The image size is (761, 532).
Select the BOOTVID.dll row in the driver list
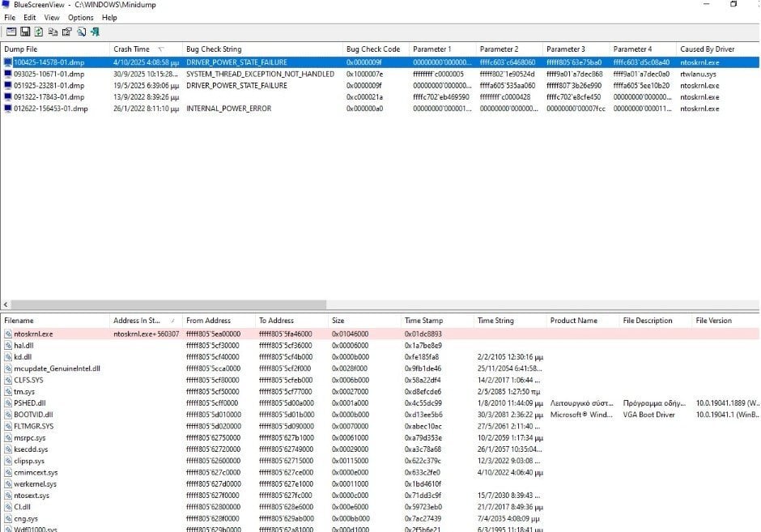[x=33, y=415]
